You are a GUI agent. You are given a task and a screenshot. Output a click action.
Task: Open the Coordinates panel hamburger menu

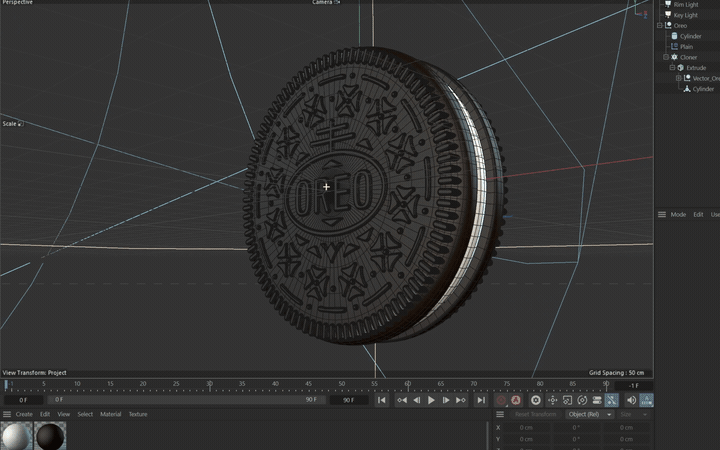click(500, 414)
